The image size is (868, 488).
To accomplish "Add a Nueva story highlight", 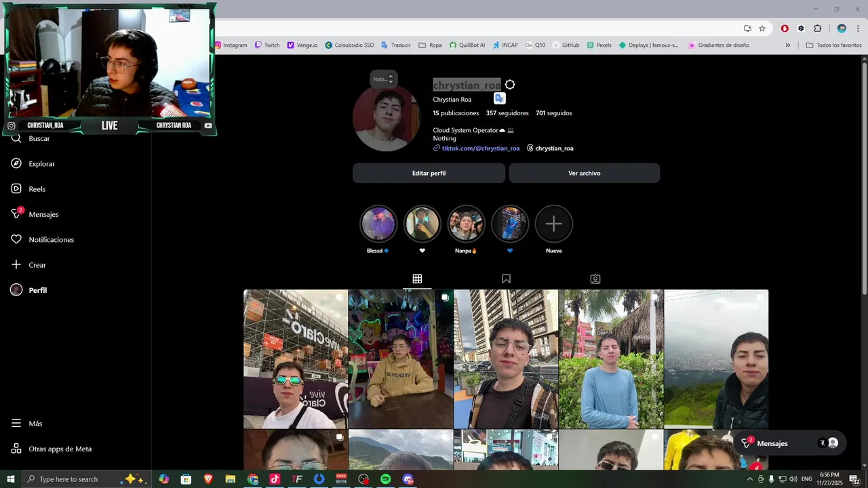I will coord(554,224).
